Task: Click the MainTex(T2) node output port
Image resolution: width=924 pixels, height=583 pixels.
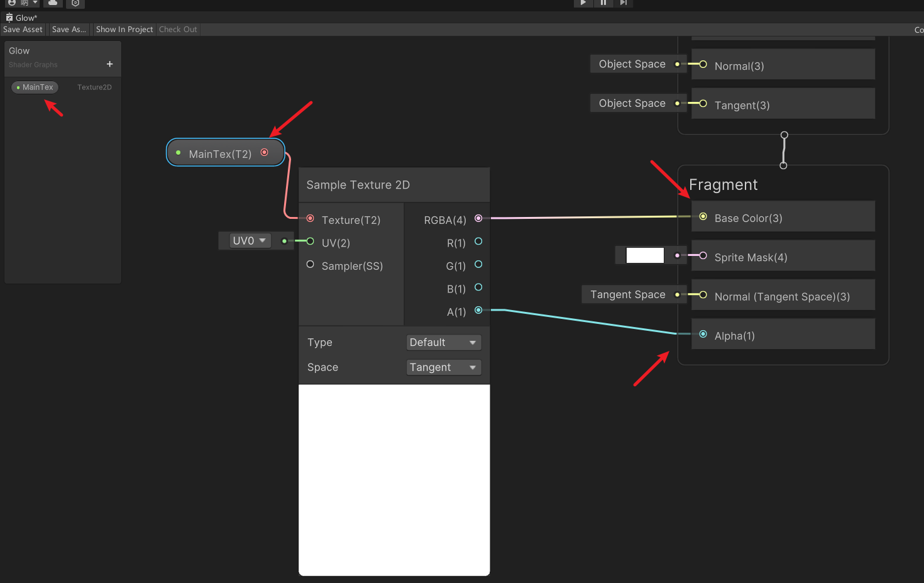Action: point(265,152)
